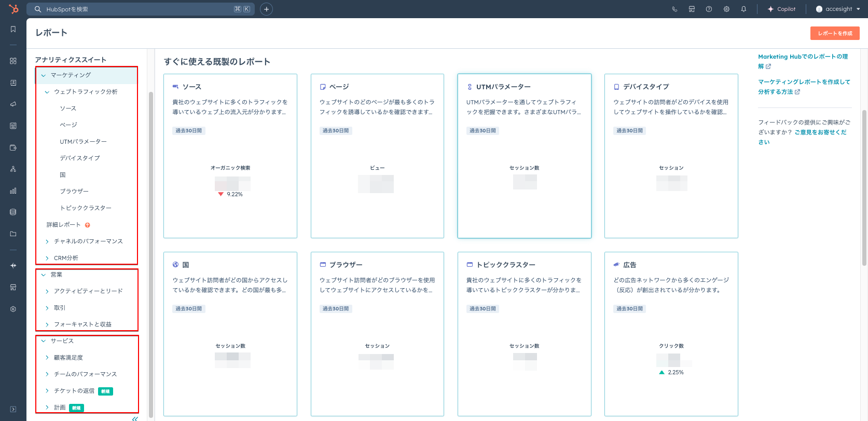Open the Marketplace storefront icon in left rail
868x421 pixels.
point(13,287)
